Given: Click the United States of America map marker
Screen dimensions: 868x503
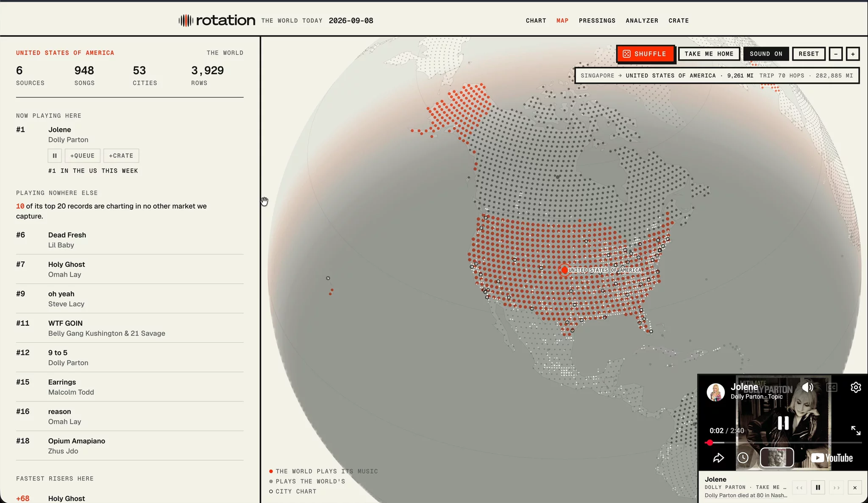Looking at the screenshot, I should tap(565, 270).
